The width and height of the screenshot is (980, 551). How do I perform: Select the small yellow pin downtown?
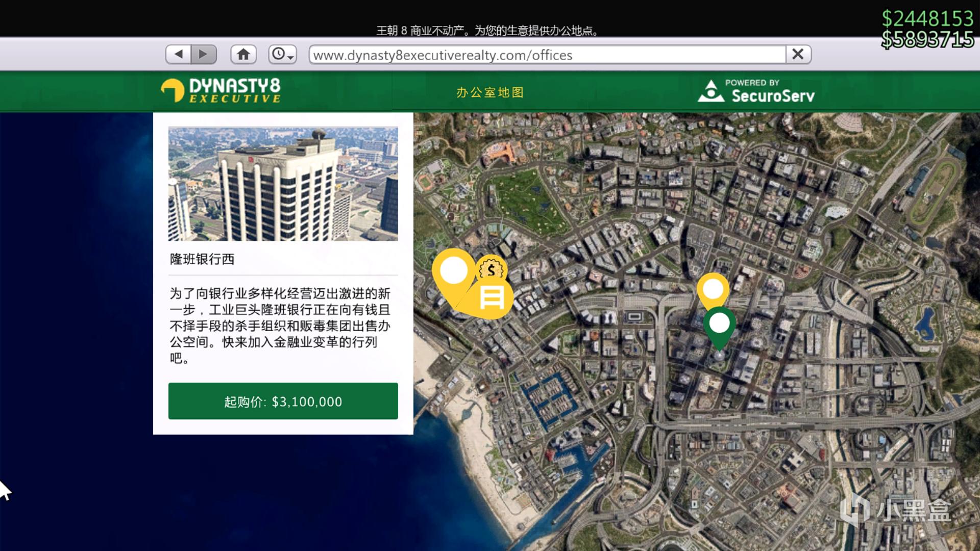[x=713, y=289]
